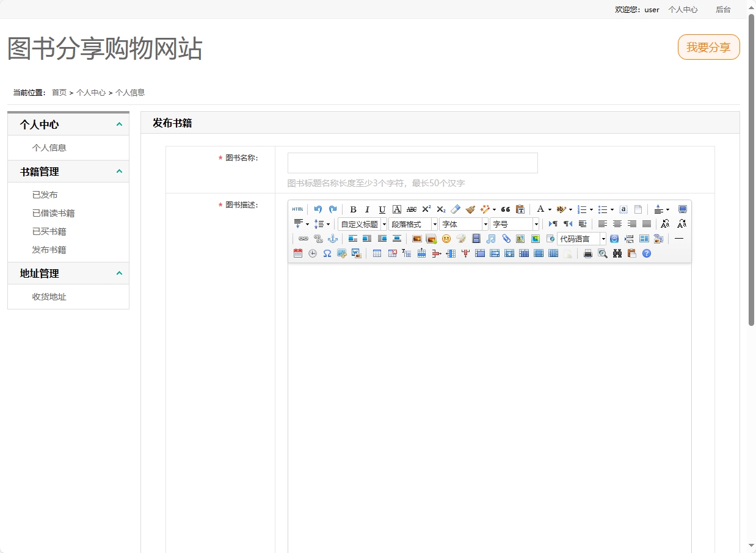Image resolution: width=756 pixels, height=553 pixels.
Task: Collapse the 地址管理 sidebar section
Action: pos(120,273)
